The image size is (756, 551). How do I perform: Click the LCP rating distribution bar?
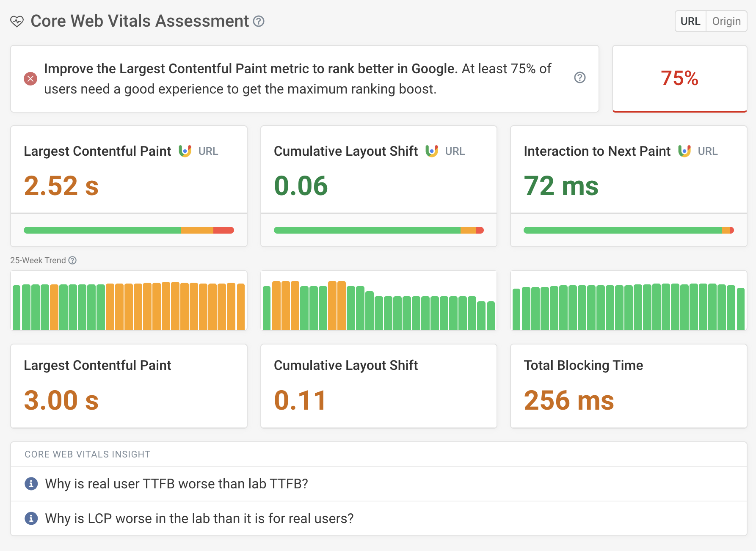[x=129, y=230]
